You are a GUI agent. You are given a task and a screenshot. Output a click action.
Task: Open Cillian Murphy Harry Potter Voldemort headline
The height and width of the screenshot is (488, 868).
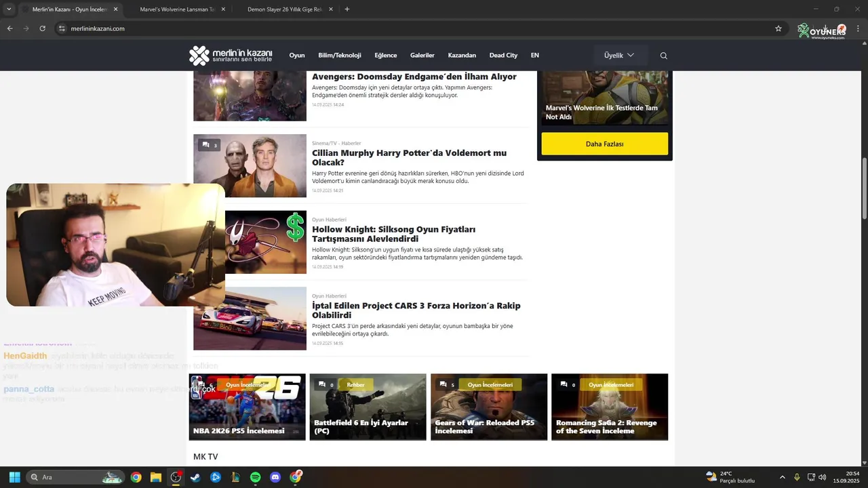409,157
